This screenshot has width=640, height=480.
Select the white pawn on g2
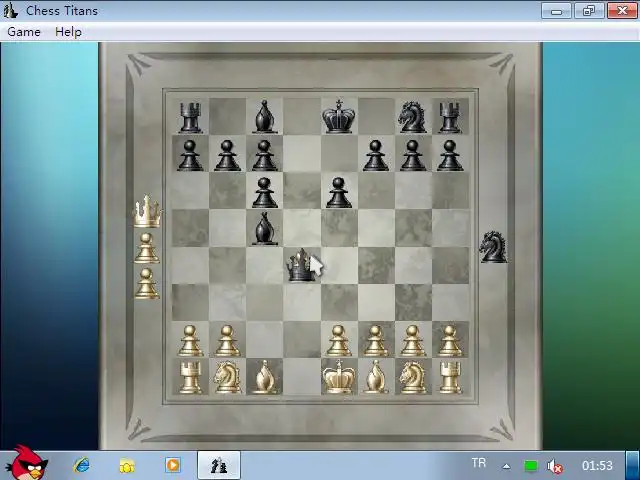pos(412,341)
